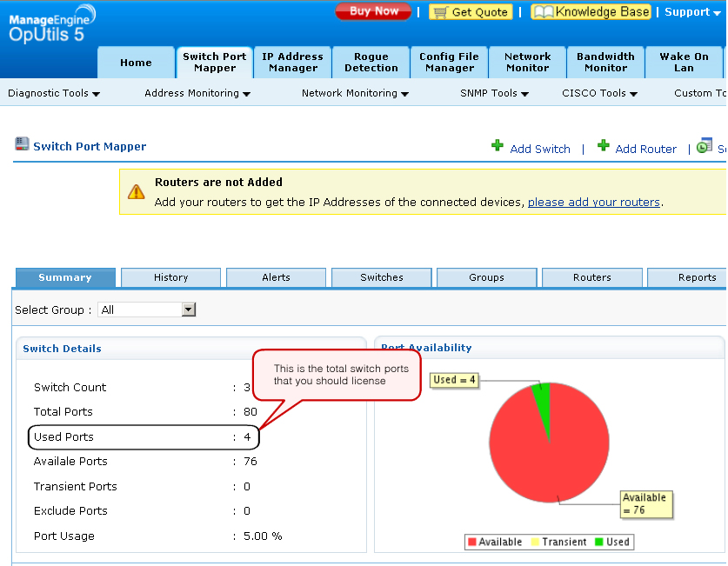This screenshot has height=566, width=728.
Task: Click the green Used slice of pie chart
Action: point(544,403)
